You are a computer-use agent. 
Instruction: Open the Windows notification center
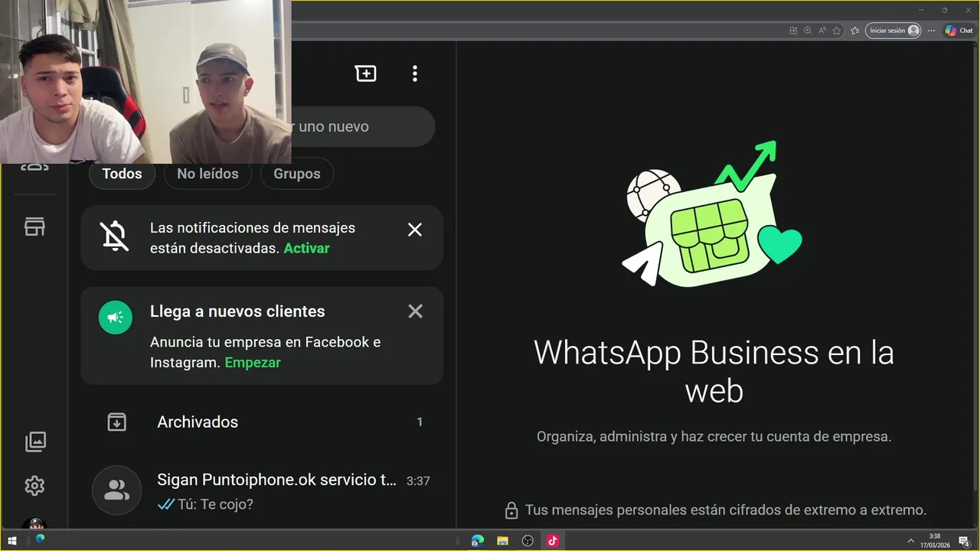point(965,541)
